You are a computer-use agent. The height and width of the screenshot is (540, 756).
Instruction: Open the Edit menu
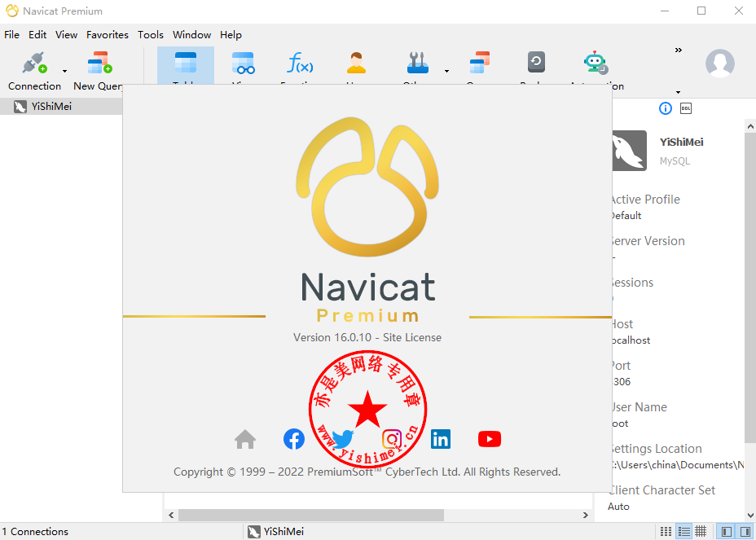coord(37,35)
